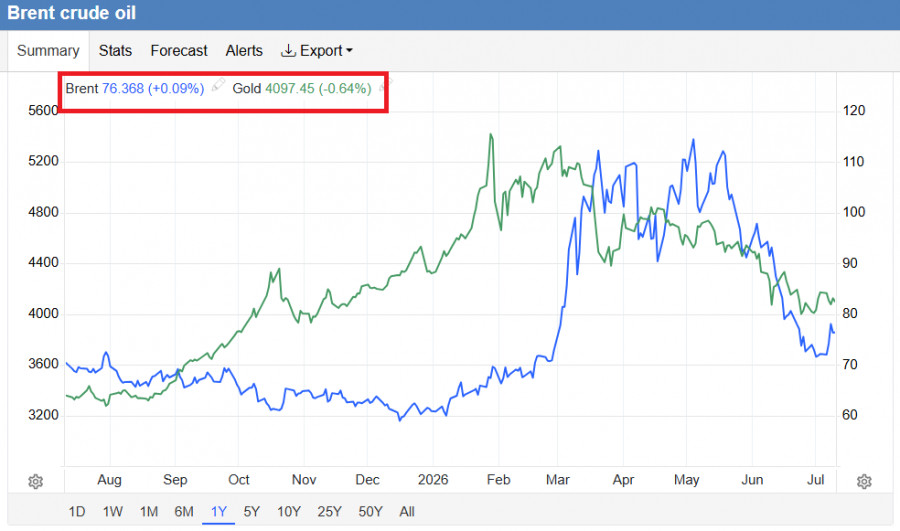This screenshot has width=900, height=531.
Task: Select the All time range
Action: (x=407, y=511)
